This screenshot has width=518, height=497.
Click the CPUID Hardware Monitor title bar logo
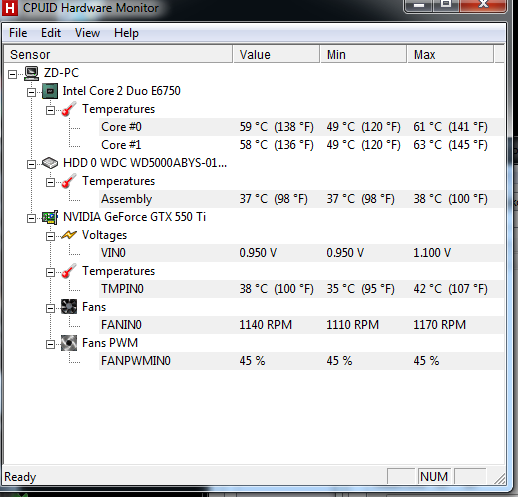[10, 8]
